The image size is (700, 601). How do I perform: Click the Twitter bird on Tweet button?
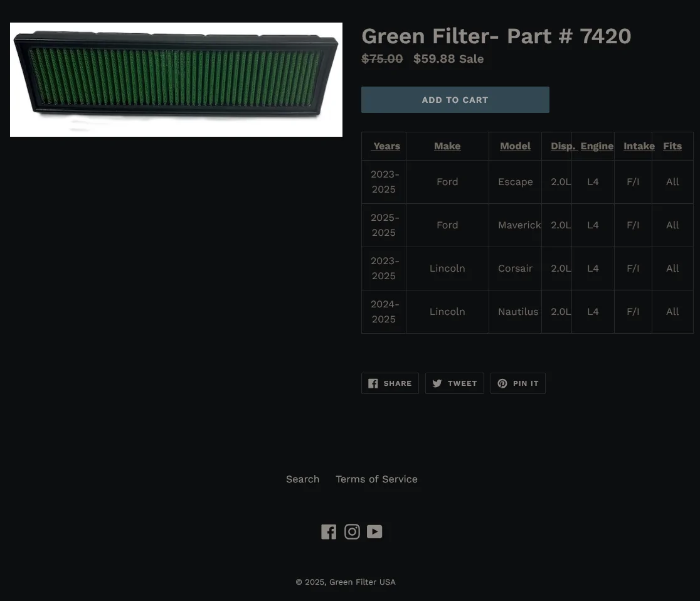click(437, 383)
